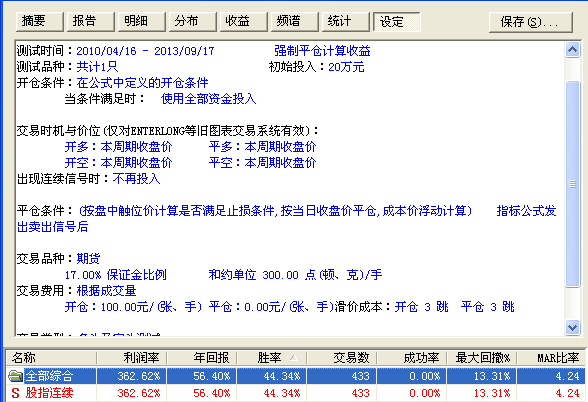Open the 明细 tab

[x=142, y=21]
